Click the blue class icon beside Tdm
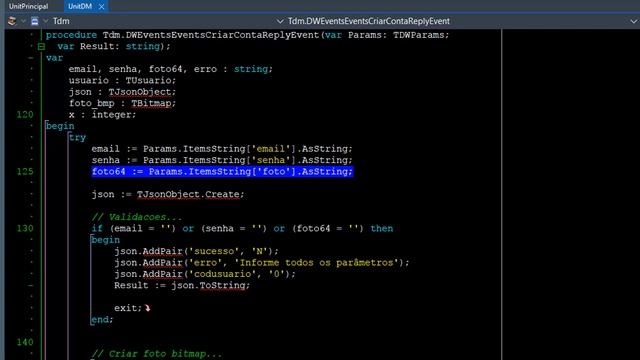The height and width of the screenshot is (360, 640). 35,21
